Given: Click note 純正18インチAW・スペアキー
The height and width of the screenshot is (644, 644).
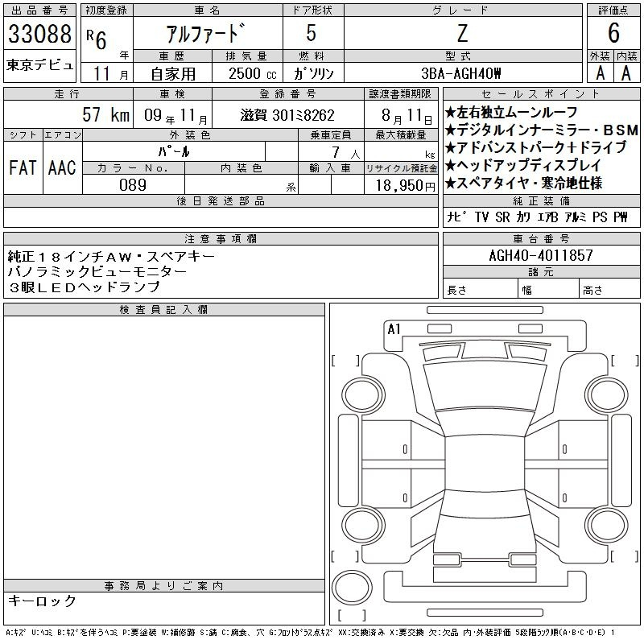Looking at the screenshot, I should tap(111, 257).
